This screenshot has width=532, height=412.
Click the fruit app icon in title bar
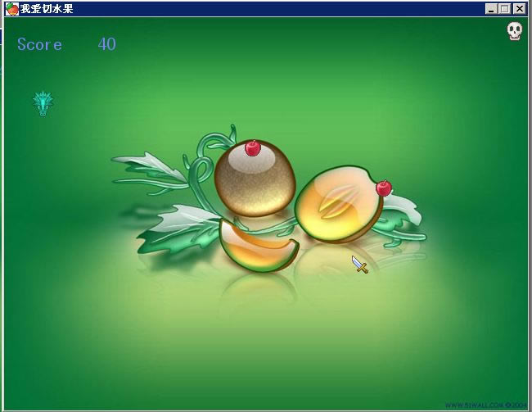[12, 8]
